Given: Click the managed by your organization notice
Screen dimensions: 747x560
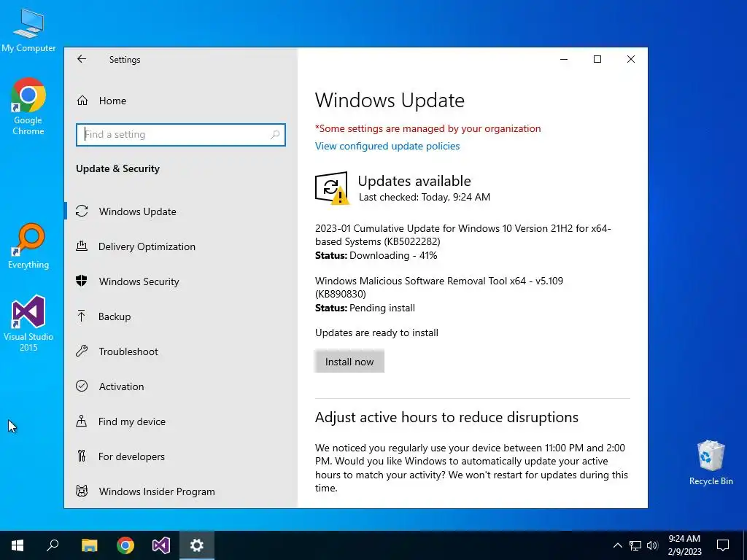Looking at the screenshot, I should pos(427,128).
